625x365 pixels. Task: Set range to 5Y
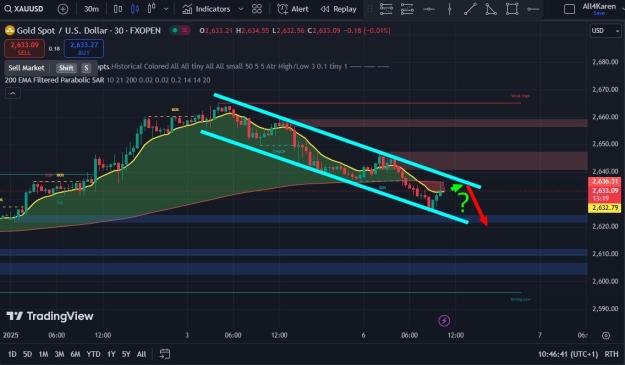[126, 354]
